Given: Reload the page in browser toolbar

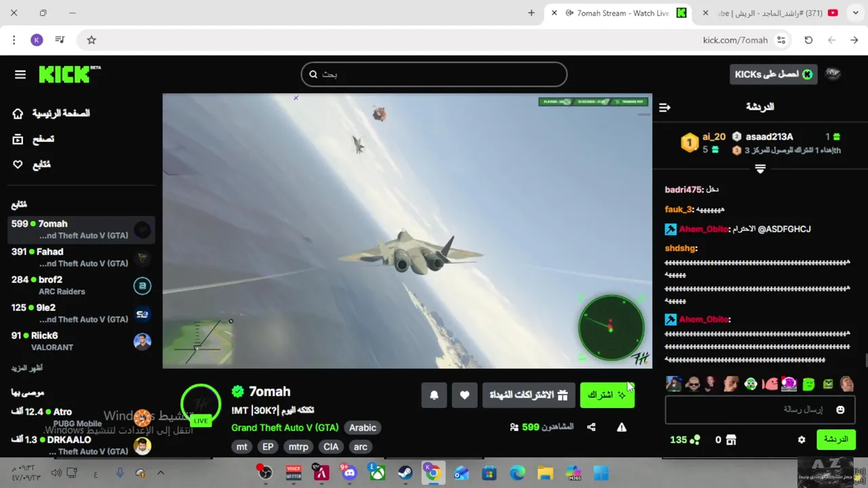Looking at the screenshot, I should click(808, 40).
